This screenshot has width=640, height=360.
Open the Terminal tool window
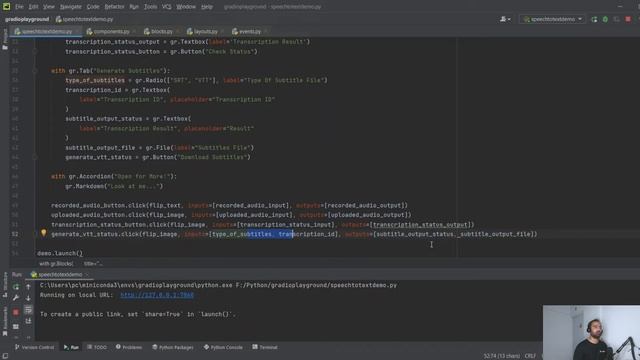[x=265, y=347]
